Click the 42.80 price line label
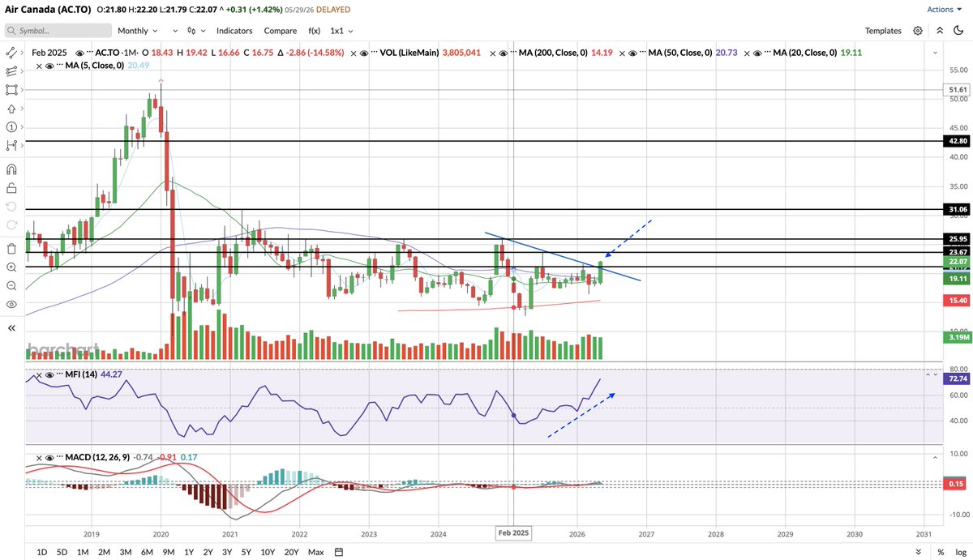 pos(957,140)
